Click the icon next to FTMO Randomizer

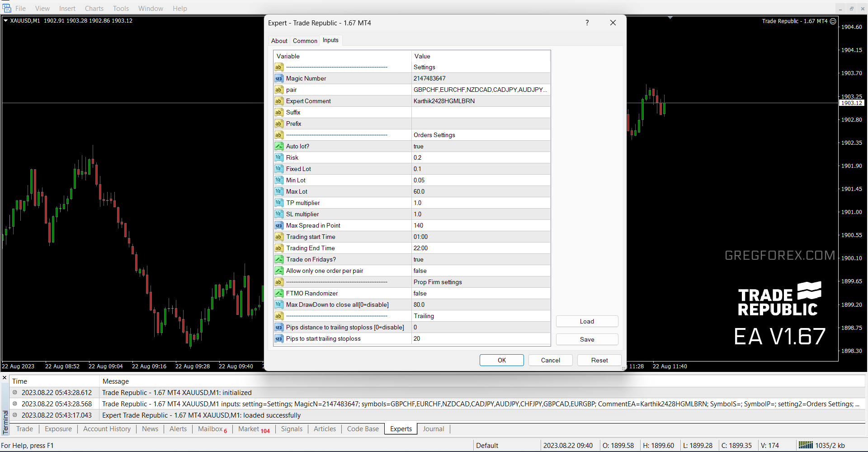pos(279,294)
